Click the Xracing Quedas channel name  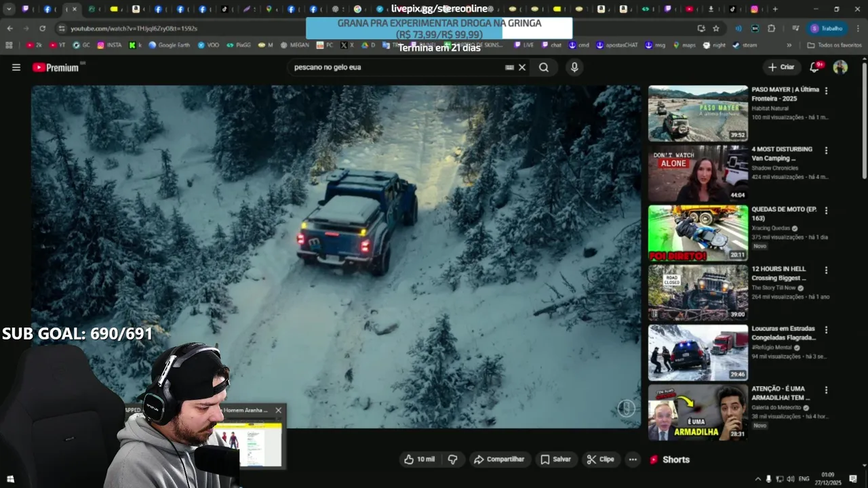click(x=771, y=228)
